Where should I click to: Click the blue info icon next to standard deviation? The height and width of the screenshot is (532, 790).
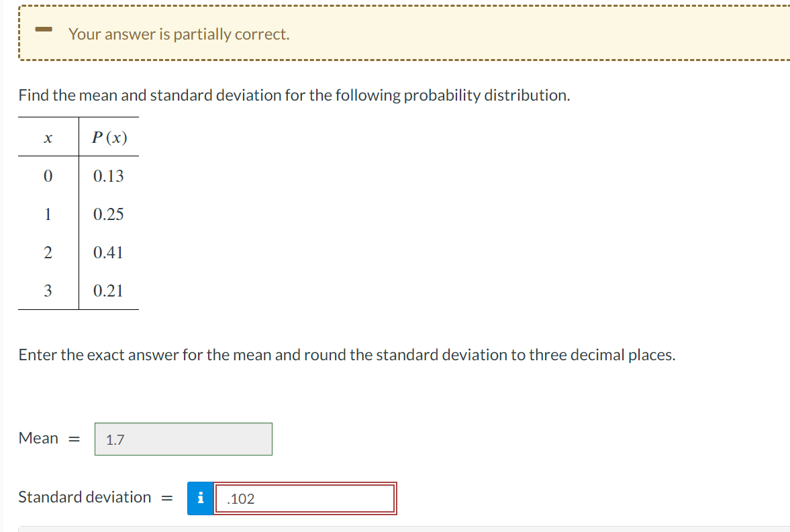point(199,498)
